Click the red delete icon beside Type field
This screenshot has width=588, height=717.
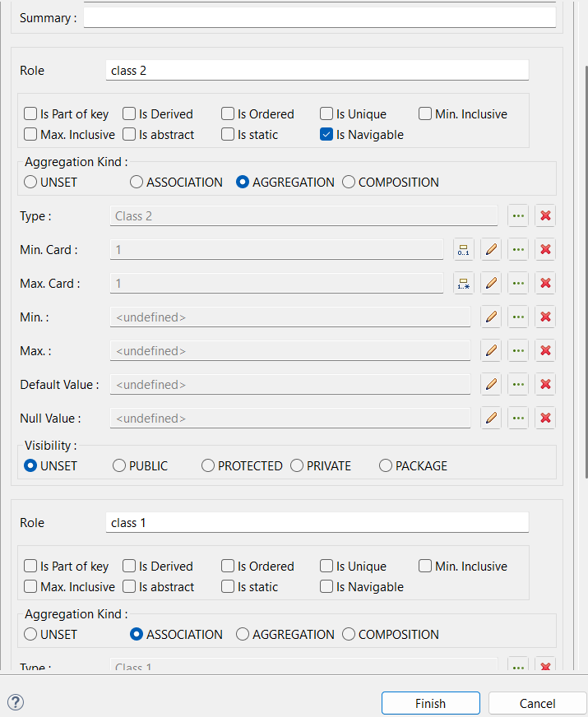544,216
